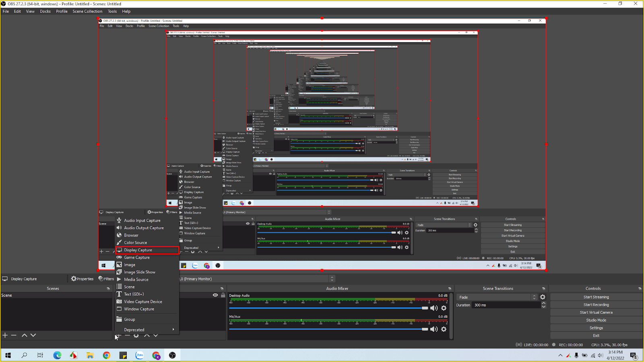Open Settings from the Controls panel
Viewport: 644px width, 362px height.
click(596, 328)
